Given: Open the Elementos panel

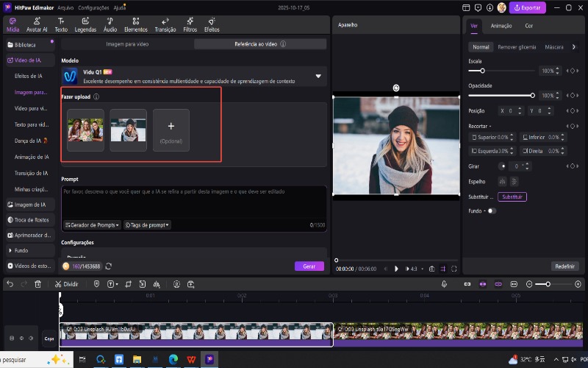Looking at the screenshot, I should click(x=136, y=25).
